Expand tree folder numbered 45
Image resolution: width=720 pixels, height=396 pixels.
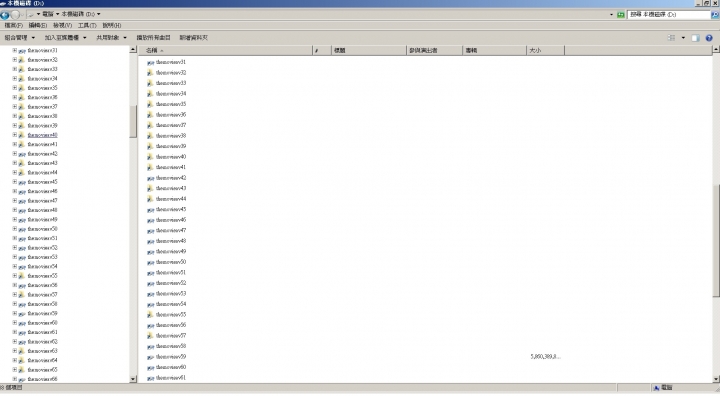point(15,182)
